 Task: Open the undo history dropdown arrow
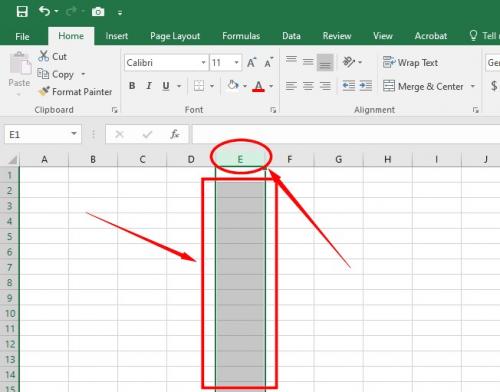click(x=56, y=12)
